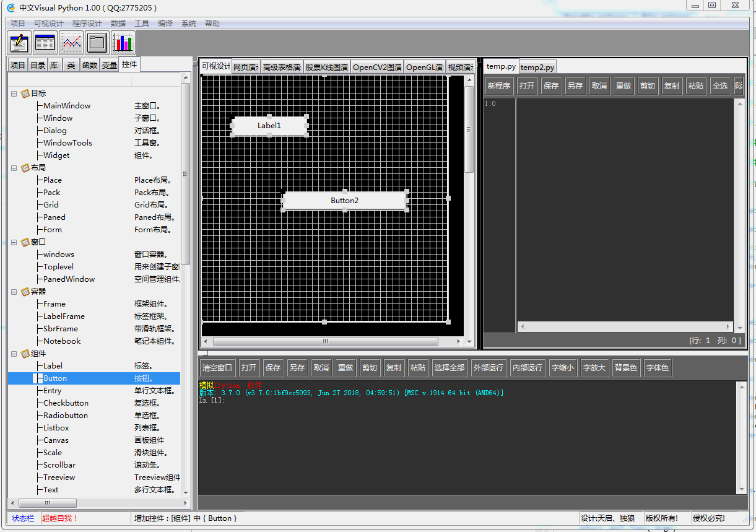Click inside the temp.py code editor area
This screenshot has width=756, height=532.
pyautogui.click(x=625, y=211)
